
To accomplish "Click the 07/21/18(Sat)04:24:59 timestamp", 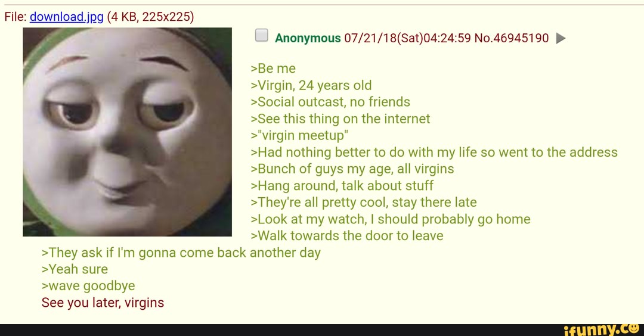I will coord(407,38).
